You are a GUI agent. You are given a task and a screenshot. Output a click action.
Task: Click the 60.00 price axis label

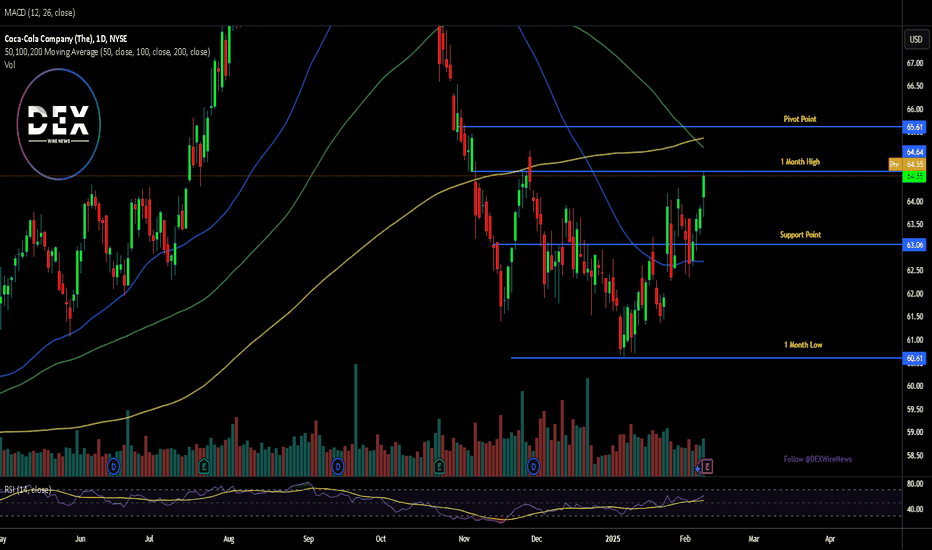pyautogui.click(x=915, y=386)
